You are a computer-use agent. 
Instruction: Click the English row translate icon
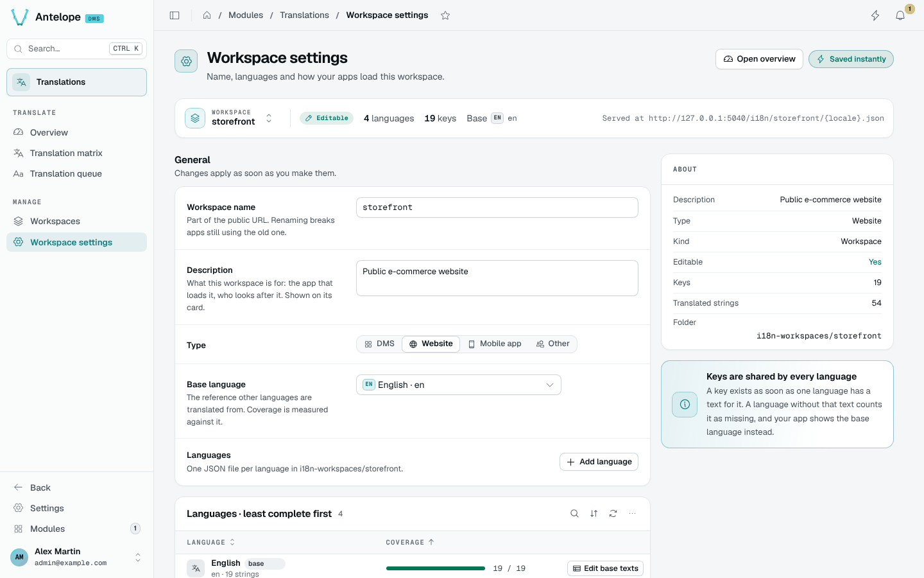196,568
